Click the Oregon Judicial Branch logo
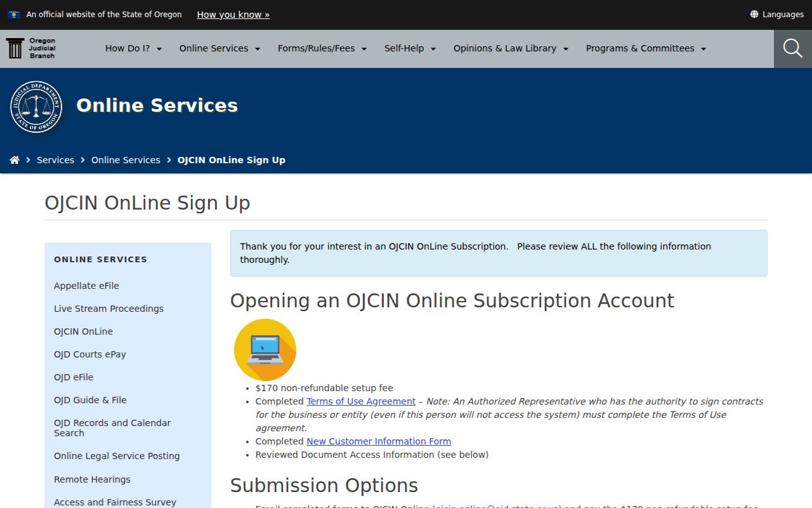The width and height of the screenshot is (812, 508). click(x=30, y=48)
